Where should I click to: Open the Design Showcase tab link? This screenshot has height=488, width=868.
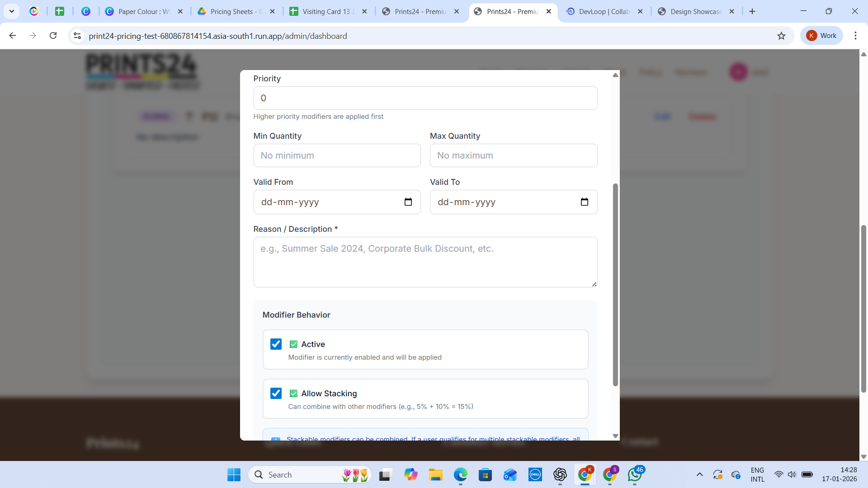coord(691,11)
